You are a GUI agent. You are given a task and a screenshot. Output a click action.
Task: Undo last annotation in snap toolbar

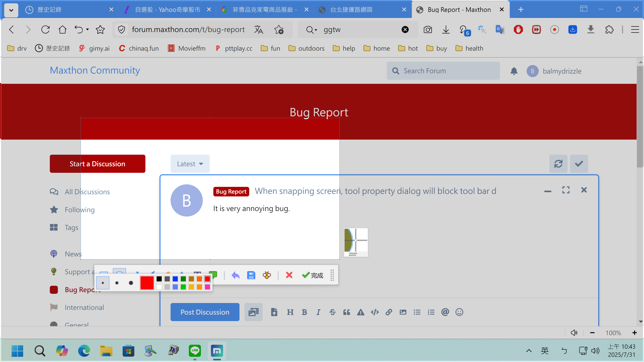(x=235, y=275)
